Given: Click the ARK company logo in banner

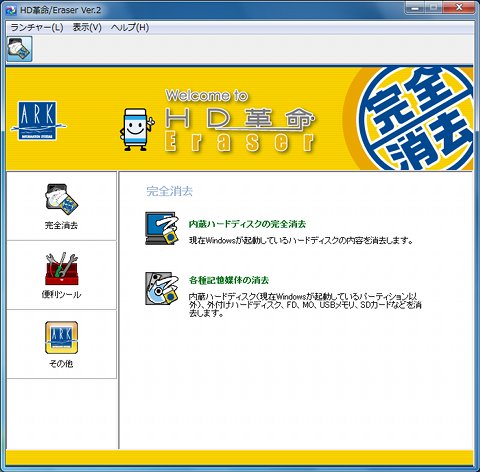Looking at the screenshot, I should click(x=38, y=121).
